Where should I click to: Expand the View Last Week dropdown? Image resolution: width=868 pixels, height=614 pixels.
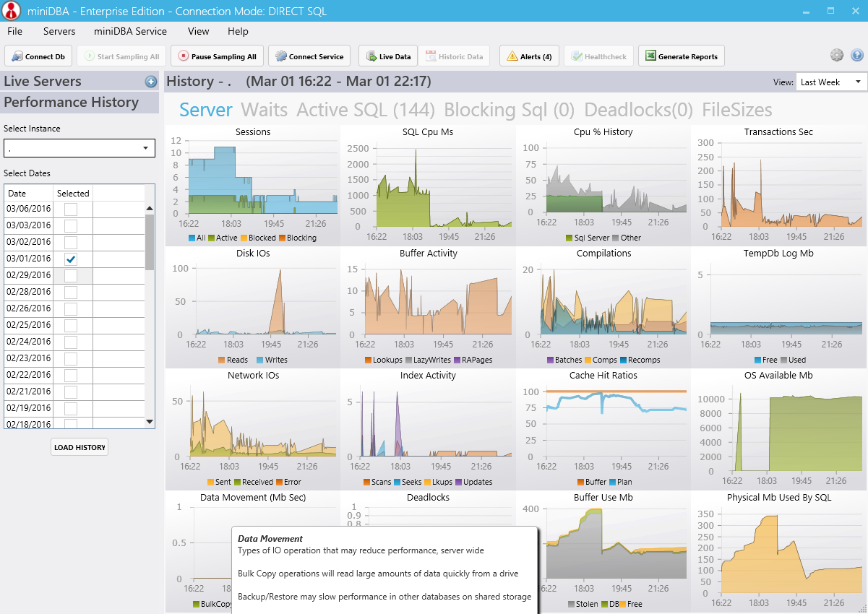click(831, 82)
